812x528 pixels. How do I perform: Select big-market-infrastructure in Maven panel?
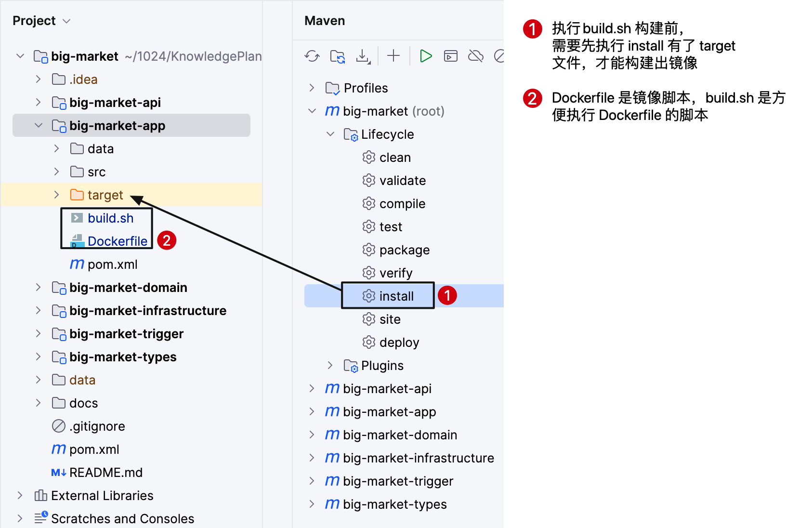pos(419,458)
